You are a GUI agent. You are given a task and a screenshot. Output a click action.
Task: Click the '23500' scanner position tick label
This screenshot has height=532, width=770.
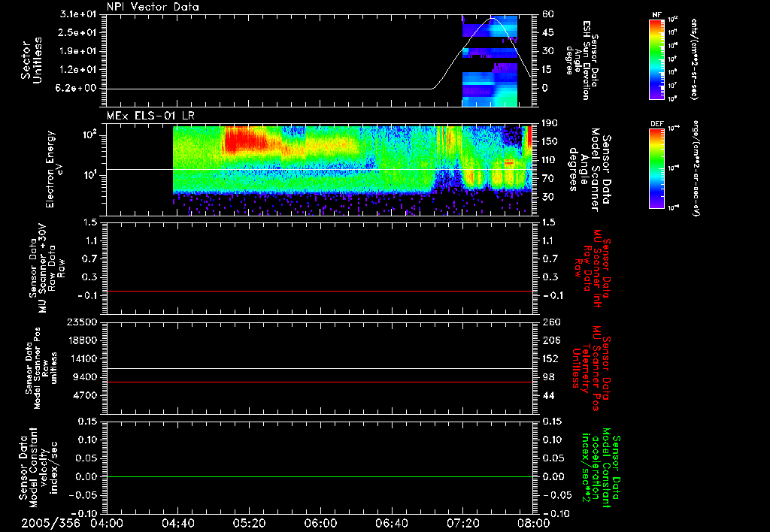(x=81, y=322)
